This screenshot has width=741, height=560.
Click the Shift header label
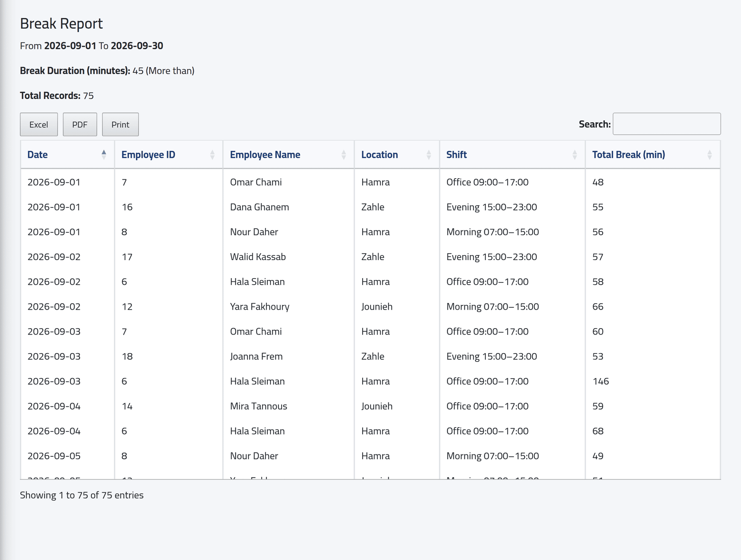(x=457, y=155)
